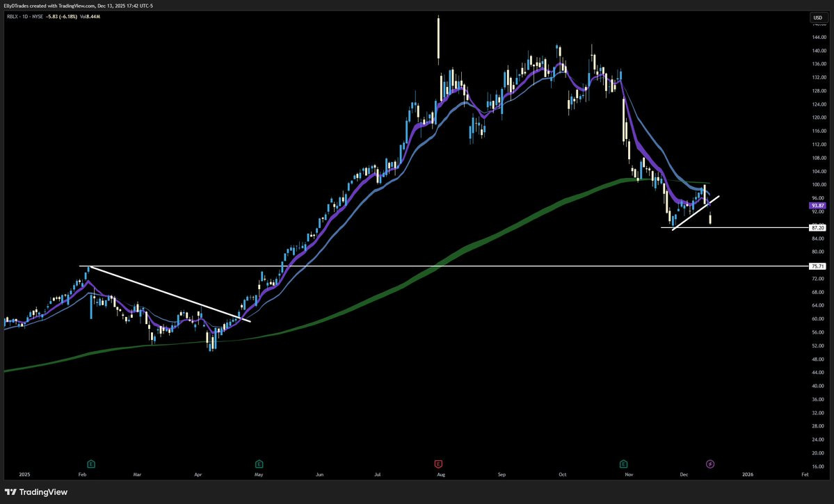This screenshot has height=504, width=834.
Task: Click the 100.00 price axis label
Action: pyautogui.click(x=819, y=185)
